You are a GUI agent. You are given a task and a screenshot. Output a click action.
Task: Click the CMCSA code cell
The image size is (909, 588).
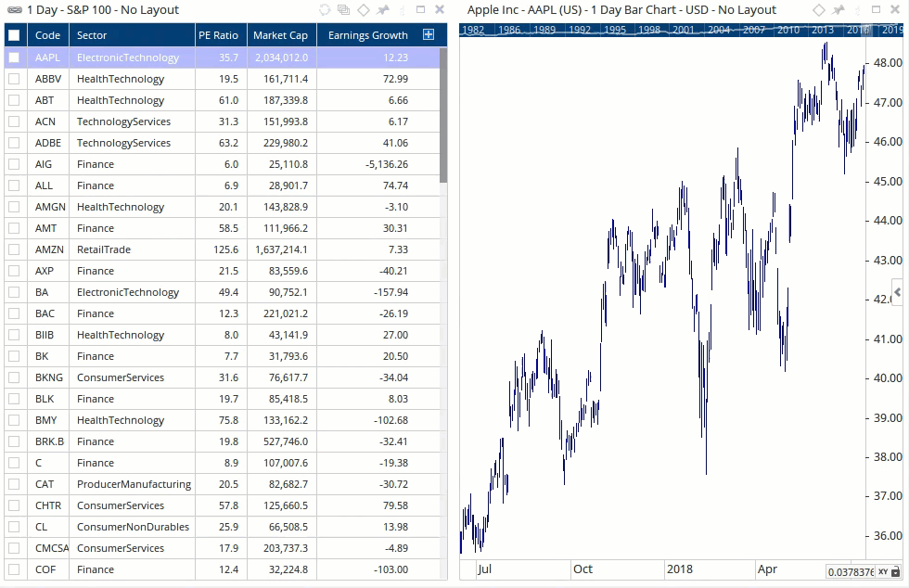point(48,548)
